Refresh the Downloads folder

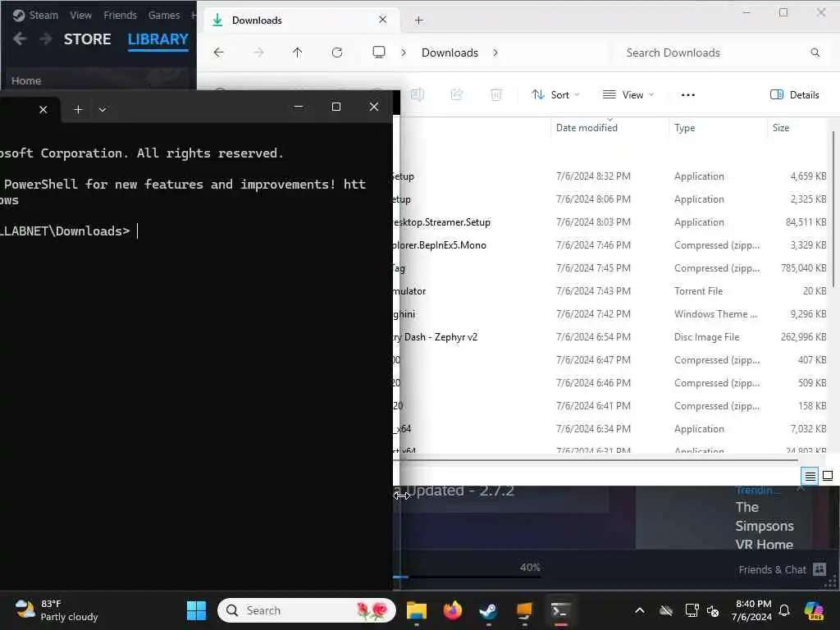point(337,52)
